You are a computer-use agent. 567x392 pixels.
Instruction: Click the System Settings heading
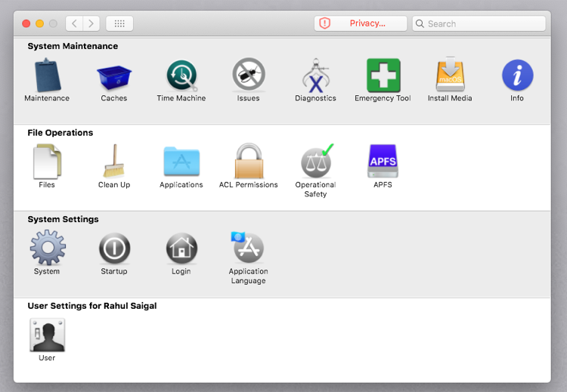click(63, 219)
